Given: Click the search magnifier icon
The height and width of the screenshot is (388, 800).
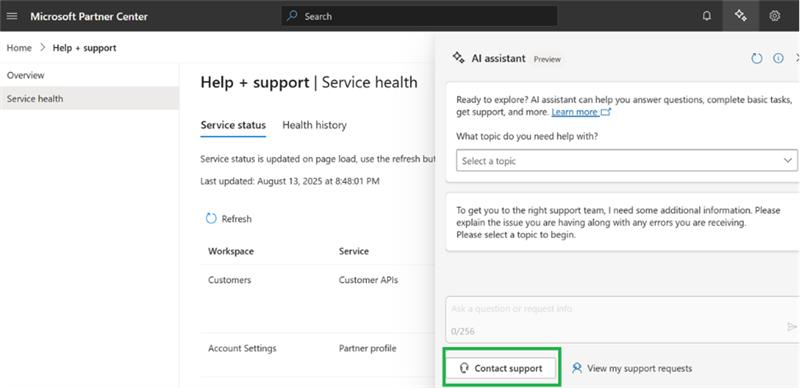Looking at the screenshot, I should click(292, 16).
